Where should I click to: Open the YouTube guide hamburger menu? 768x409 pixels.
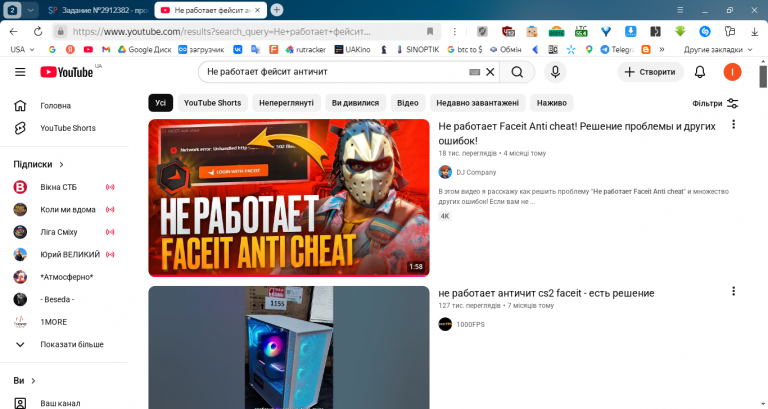click(20, 72)
